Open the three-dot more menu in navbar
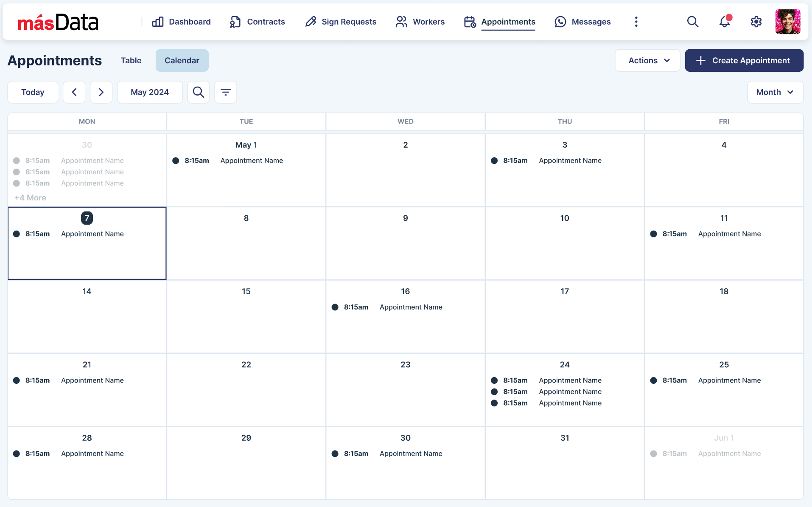The width and height of the screenshot is (812, 507). 636,22
